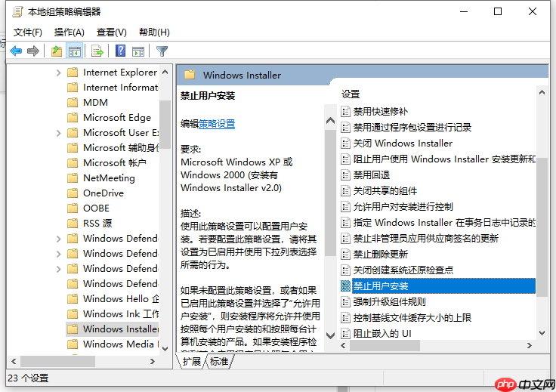
Task: Click the settings list scroll-left arrow
Action: click(343, 346)
